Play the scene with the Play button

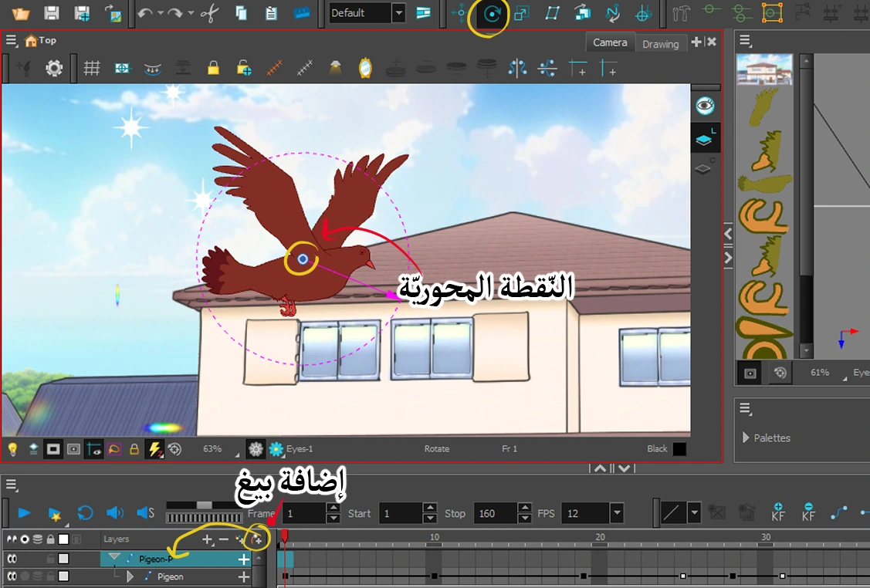click(x=24, y=512)
